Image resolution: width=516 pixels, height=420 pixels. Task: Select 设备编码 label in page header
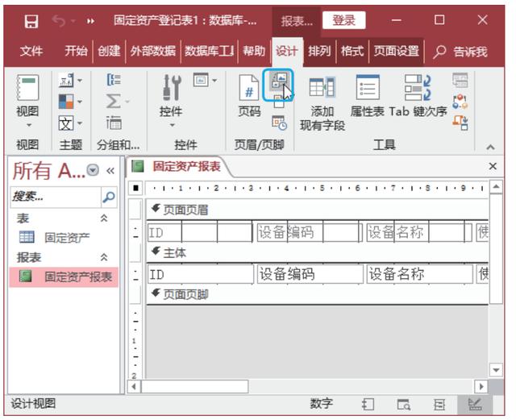point(310,233)
